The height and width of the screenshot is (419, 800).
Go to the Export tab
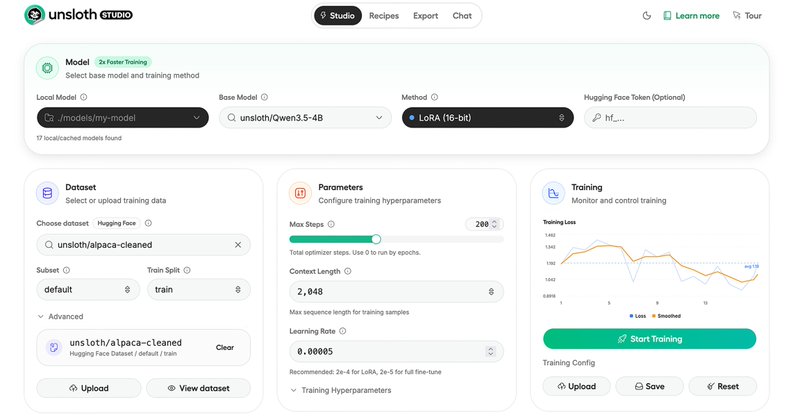[x=426, y=16]
